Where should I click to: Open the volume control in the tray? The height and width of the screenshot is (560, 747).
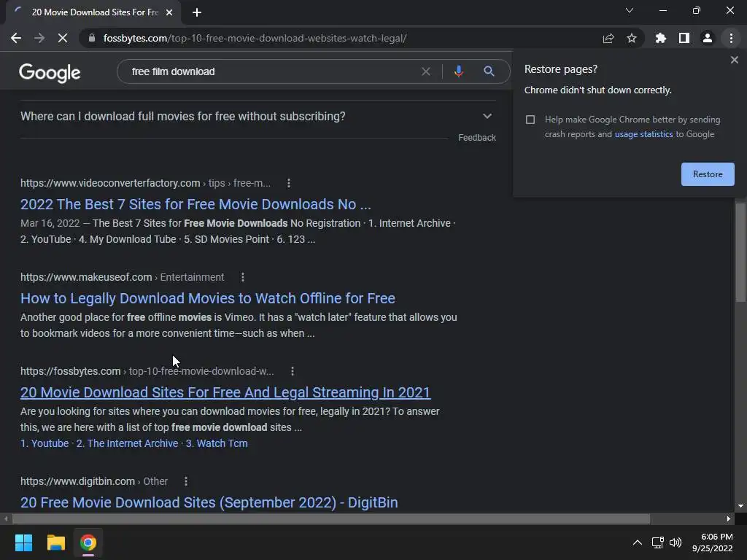pos(676,542)
